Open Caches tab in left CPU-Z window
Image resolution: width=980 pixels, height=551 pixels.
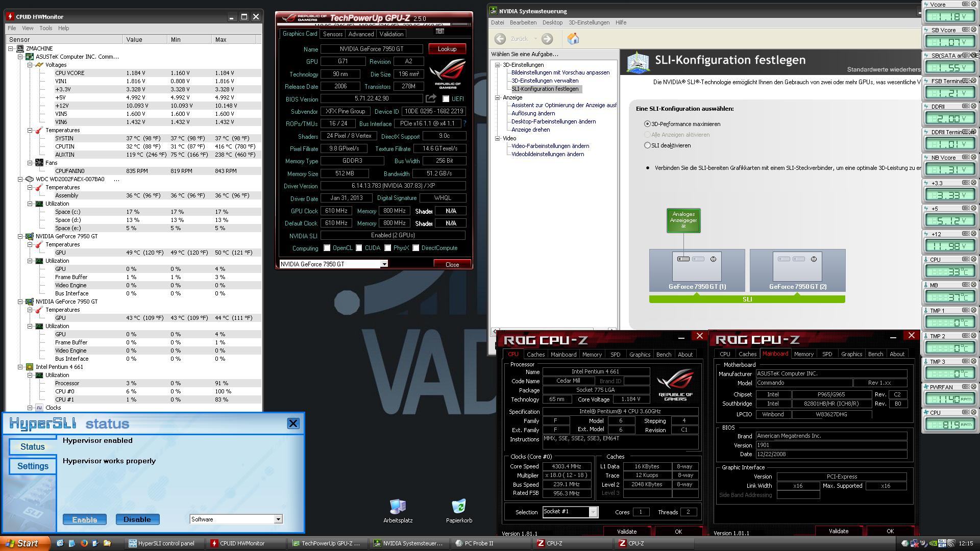click(535, 355)
